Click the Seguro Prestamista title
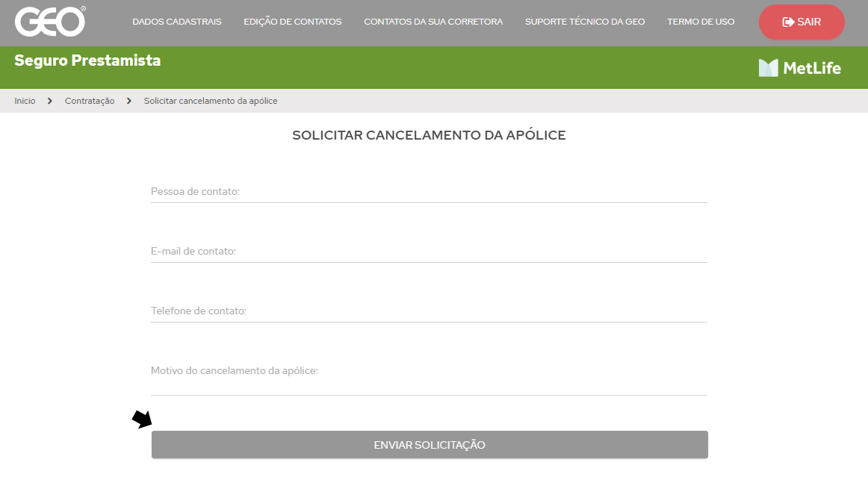The width and height of the screenshot is (868, 498). coord(87,60)
